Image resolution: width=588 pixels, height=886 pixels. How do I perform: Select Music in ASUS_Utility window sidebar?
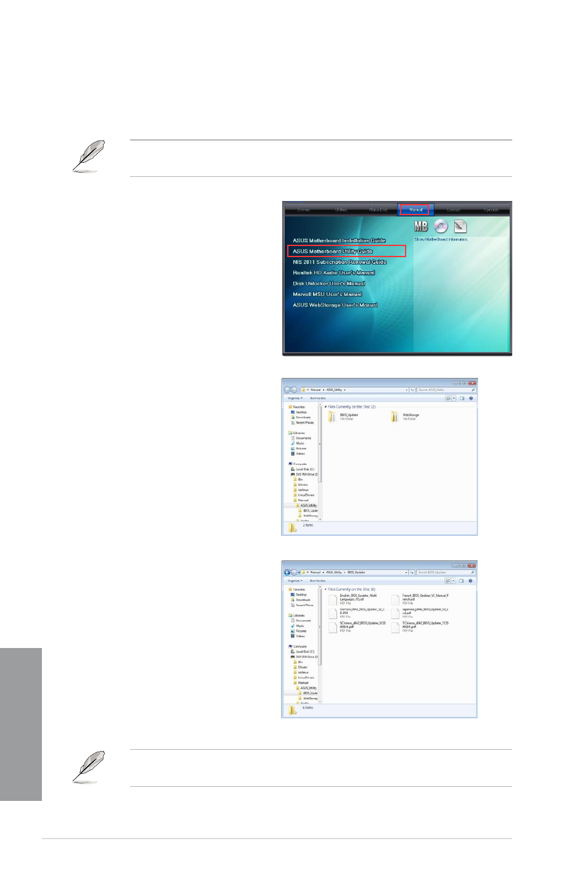298,443
